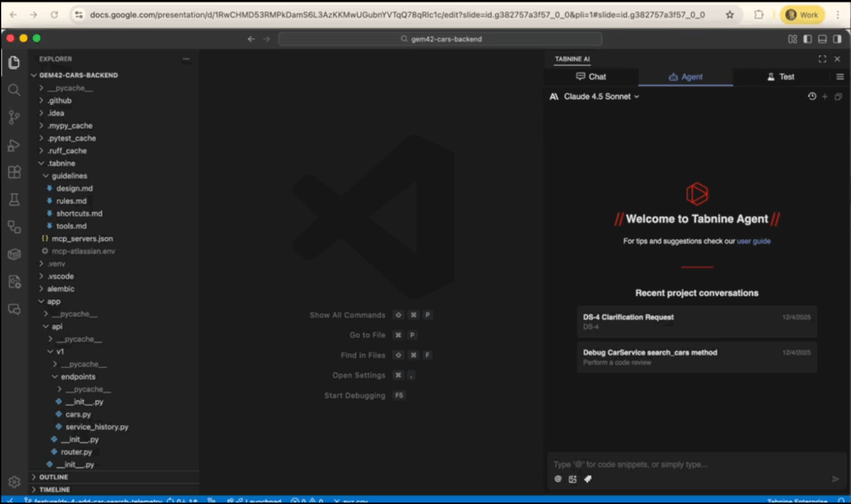
Task: Open the Run and Debug view
Action: 14,145
